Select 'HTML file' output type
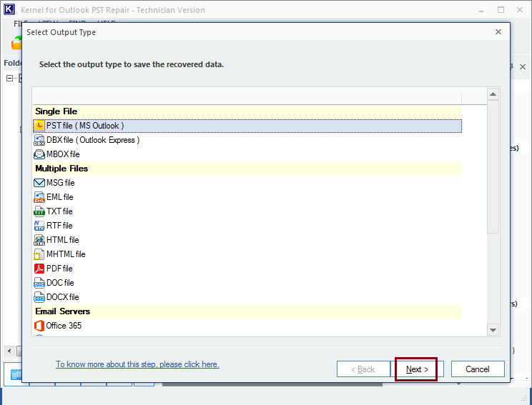This screenshot has width=532, height=405. [x=247, y=240]
